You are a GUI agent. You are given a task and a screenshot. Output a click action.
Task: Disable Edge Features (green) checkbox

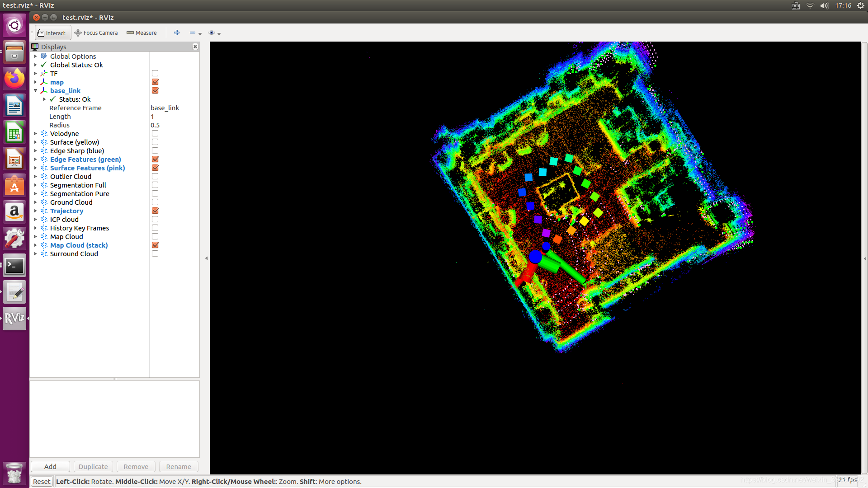(155, 159)
